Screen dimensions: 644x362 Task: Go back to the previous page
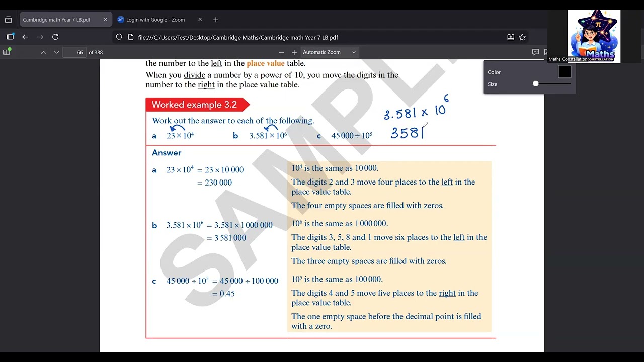point(25,37)
